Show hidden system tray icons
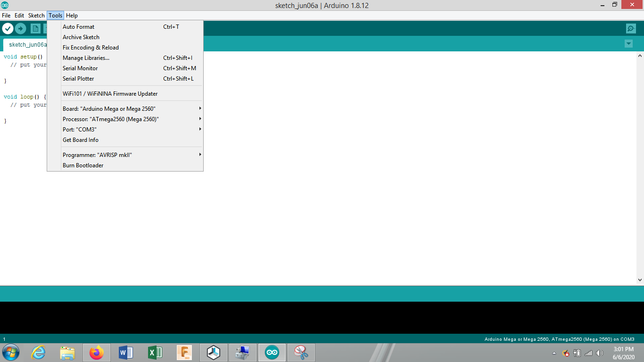The height and width of the screenshot is (362, 644). click(554, 353)
